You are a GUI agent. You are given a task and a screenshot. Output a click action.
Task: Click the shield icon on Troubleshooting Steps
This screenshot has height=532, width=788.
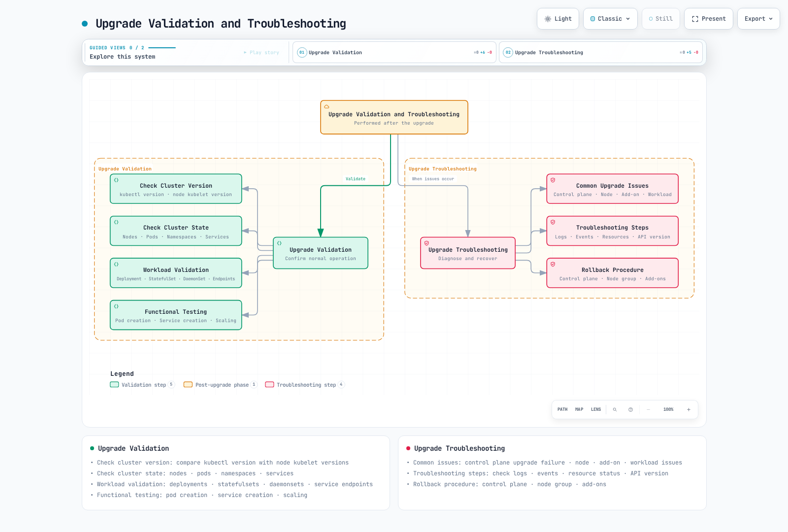[553, 222]
